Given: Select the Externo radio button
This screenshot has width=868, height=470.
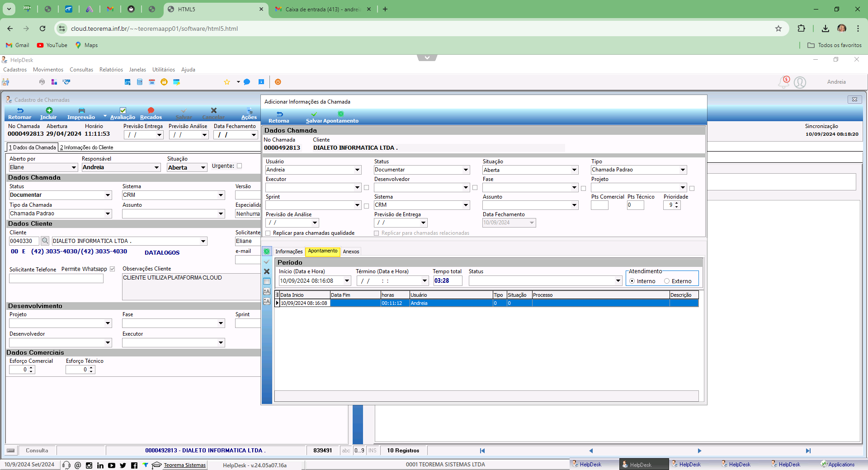Looking at the screenshot, I should [667, 281].
